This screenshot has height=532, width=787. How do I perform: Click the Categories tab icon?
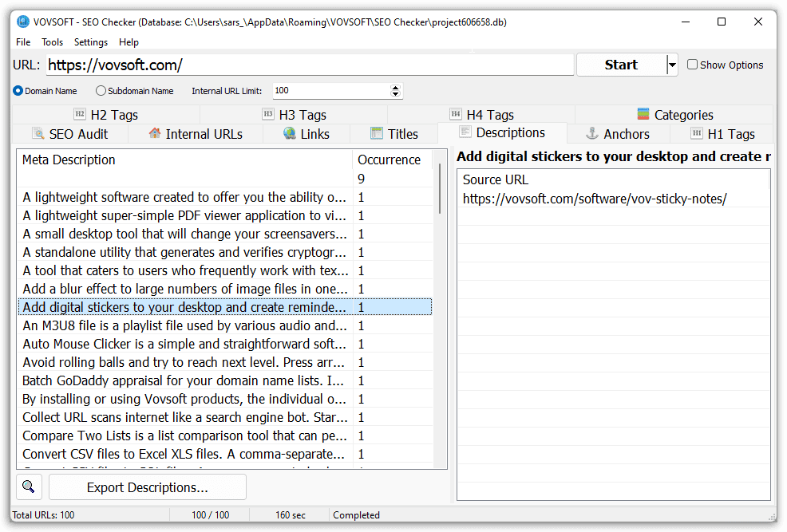click(x=643, y=114)
